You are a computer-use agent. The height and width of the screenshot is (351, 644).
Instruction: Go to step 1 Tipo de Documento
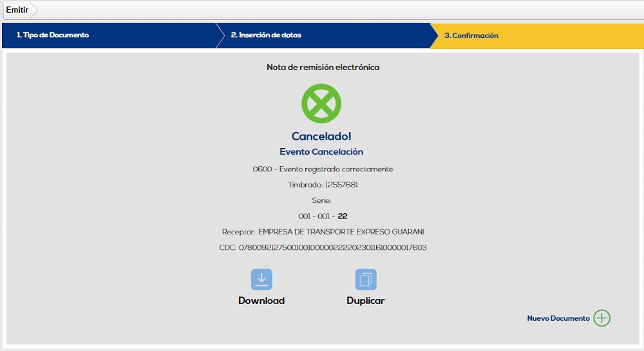coord(53,35)
